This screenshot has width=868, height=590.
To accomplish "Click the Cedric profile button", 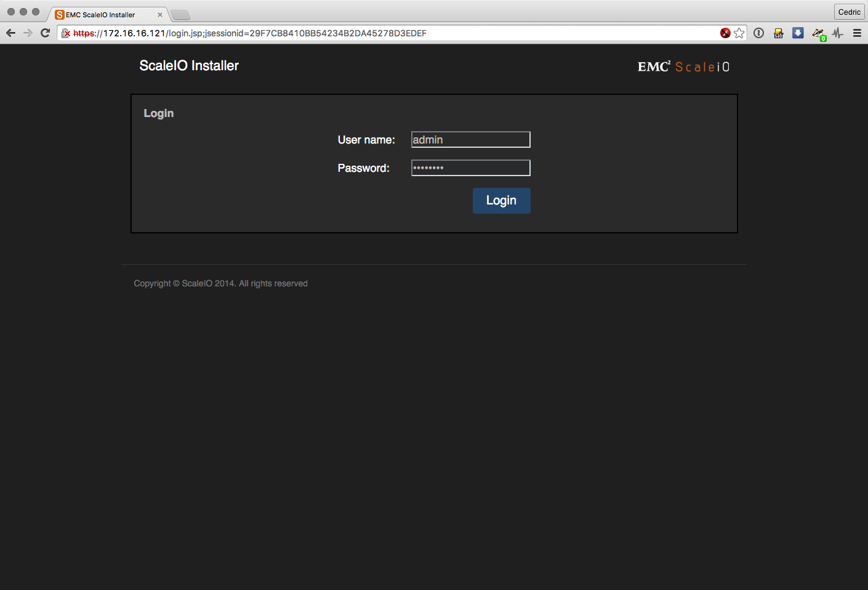I will [849, 12].
